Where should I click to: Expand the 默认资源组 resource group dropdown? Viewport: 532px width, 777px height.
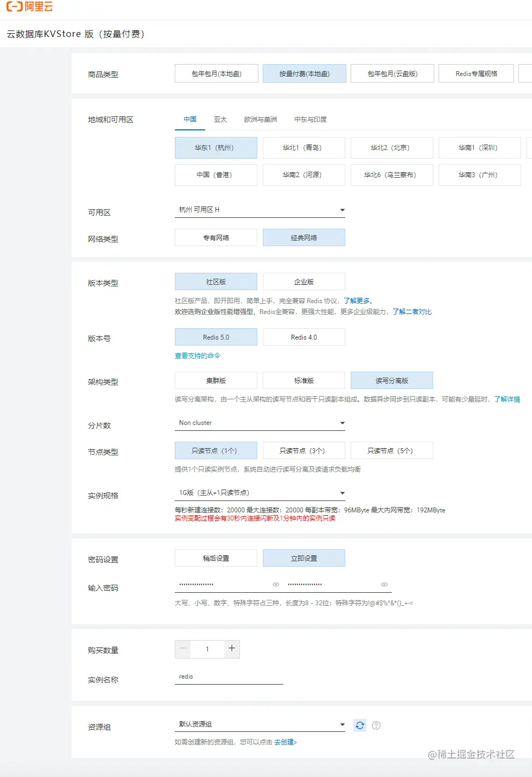[260, 724]
